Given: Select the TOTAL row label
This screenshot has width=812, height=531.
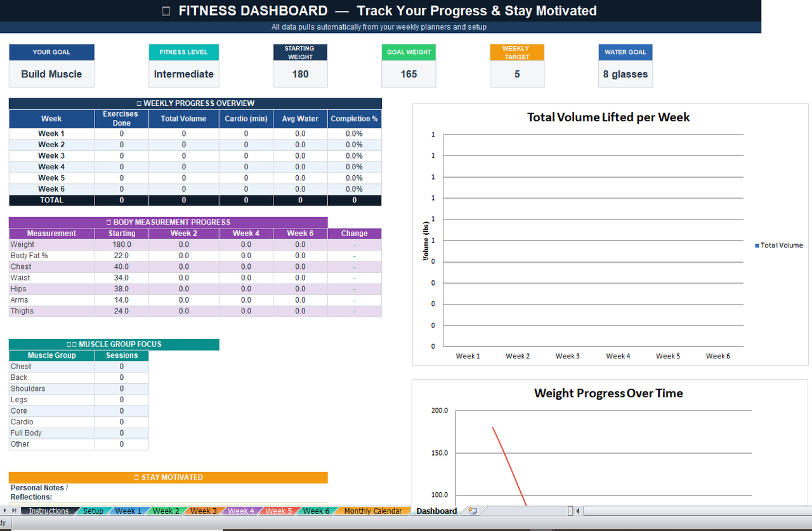Looking at the screenshot, I should tap(51, 200).
